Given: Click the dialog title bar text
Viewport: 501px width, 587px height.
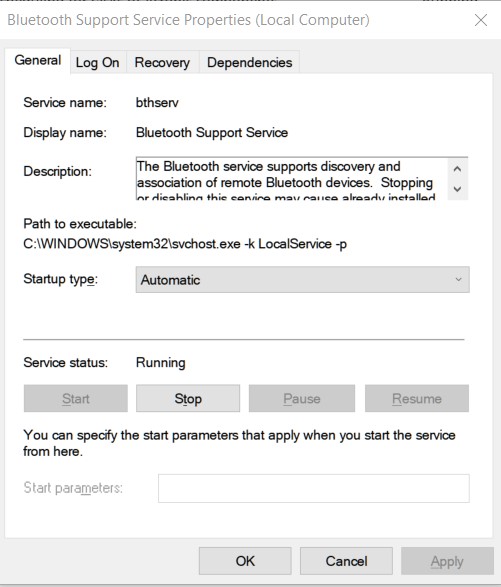Looking at the screenshot, I should pyautogui.click(x=188, y=20).
